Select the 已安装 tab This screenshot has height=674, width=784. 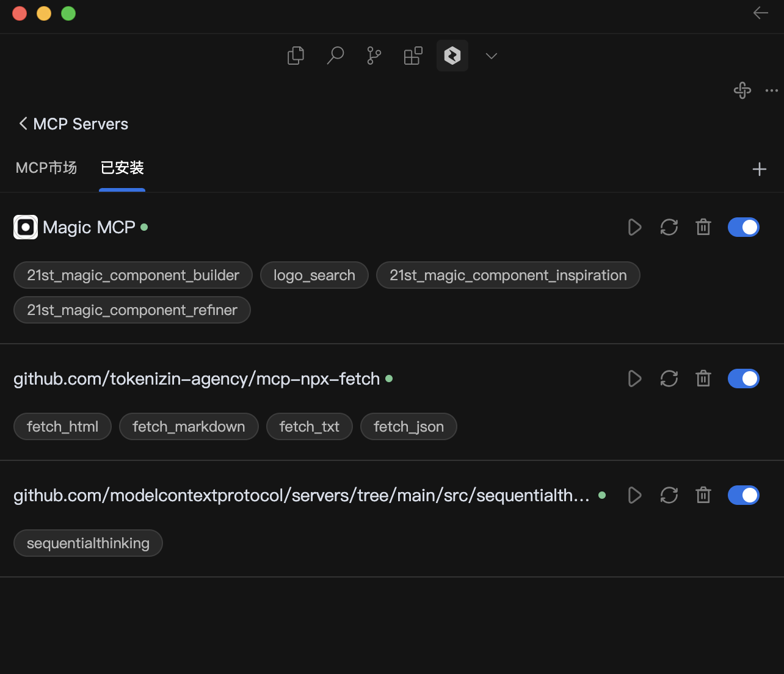point(122,168)
